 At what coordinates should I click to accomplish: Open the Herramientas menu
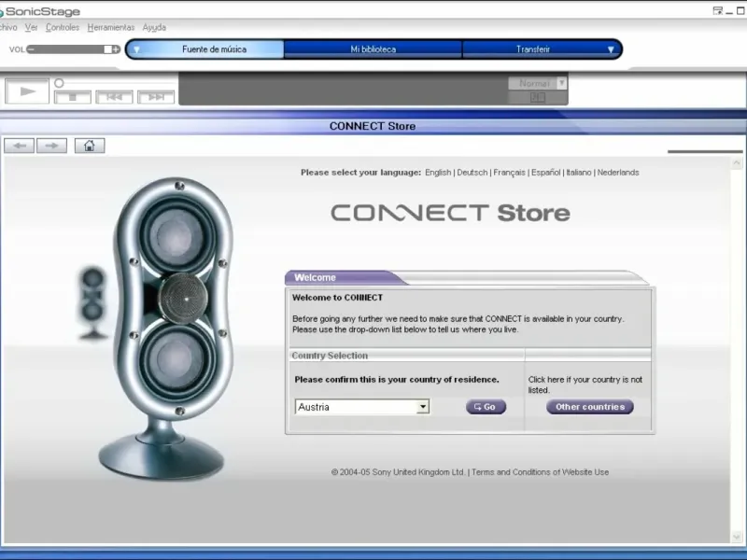111,28
